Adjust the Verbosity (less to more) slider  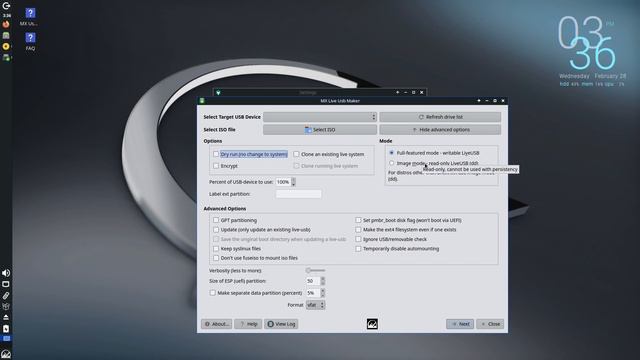pos(316,270)
